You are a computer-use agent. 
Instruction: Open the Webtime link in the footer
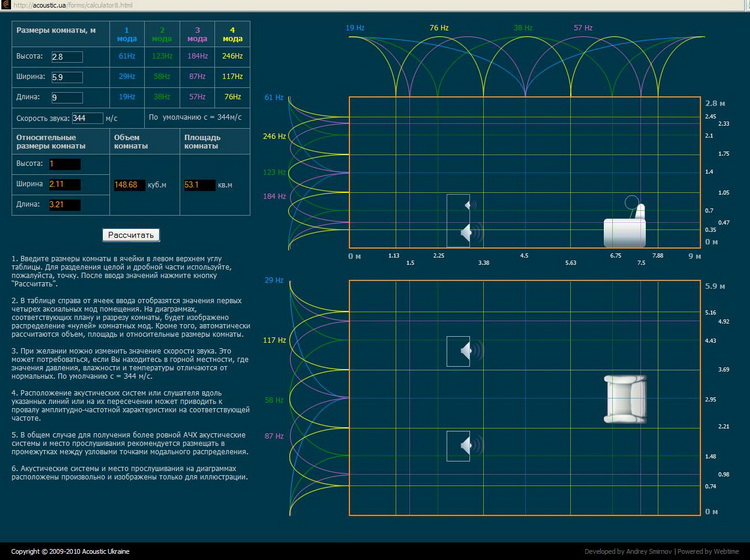(727, 552)
